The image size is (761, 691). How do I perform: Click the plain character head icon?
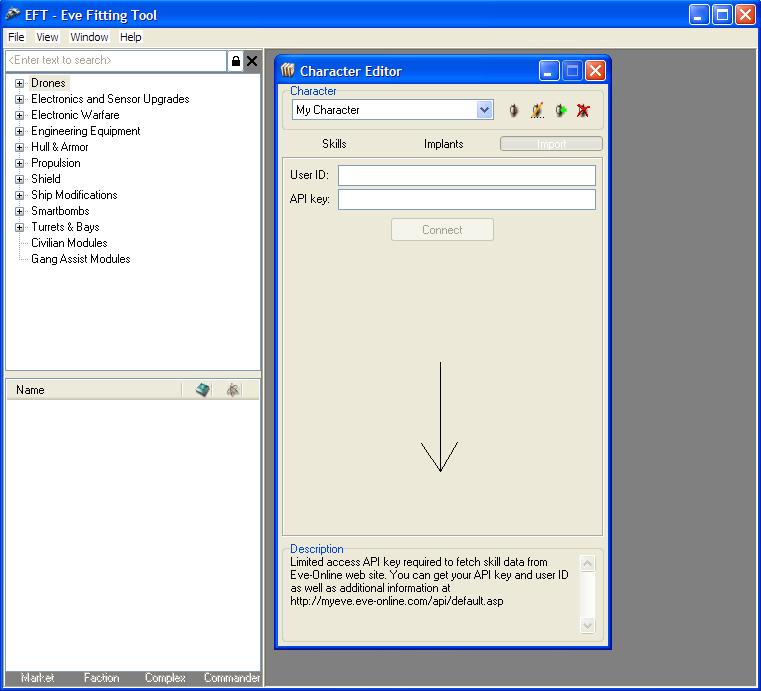[x=513, y=110]
